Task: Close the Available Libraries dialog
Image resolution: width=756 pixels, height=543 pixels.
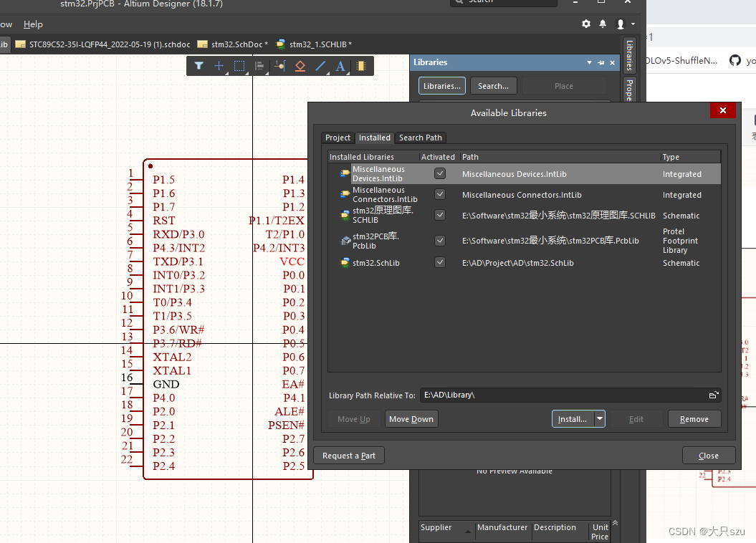Action: click(723, 110)
